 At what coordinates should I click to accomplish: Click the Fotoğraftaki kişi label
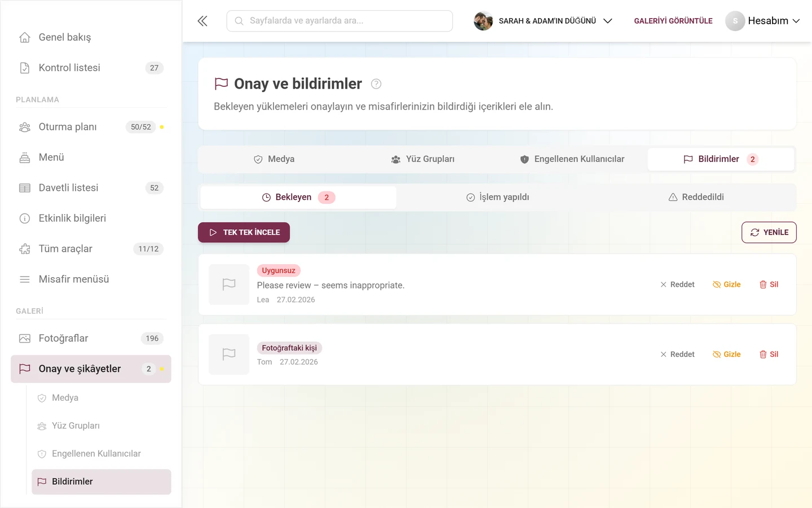click(289, 348)
